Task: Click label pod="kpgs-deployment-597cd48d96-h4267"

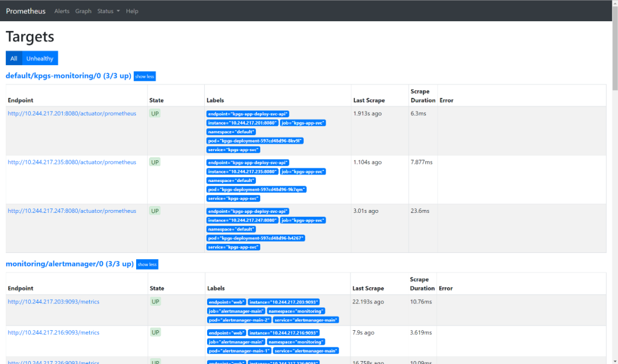Action: click(256, 238)
